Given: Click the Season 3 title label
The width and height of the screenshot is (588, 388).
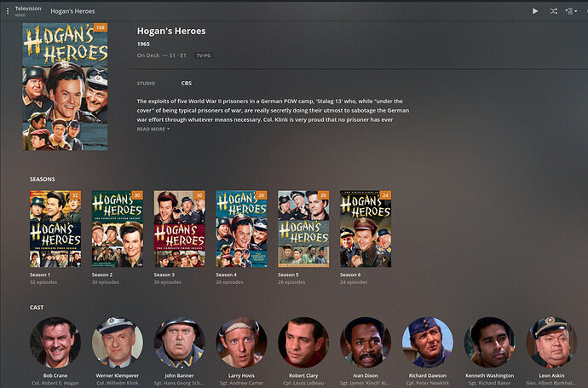Looking at the screenshot, I should (x=164, y=275).
